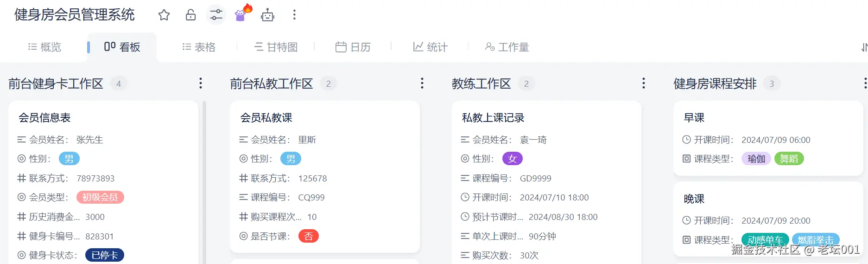Click the 早课 time 2024/07/09 06:00
Image resolution: width=868 pixels, height=264 pixels.
click(776, 140)
